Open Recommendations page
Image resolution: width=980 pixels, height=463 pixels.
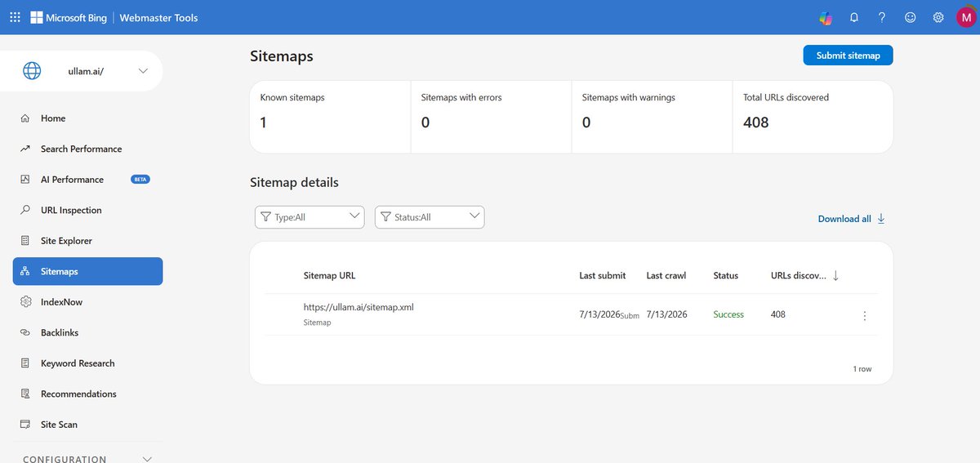(x=87, y=394)
